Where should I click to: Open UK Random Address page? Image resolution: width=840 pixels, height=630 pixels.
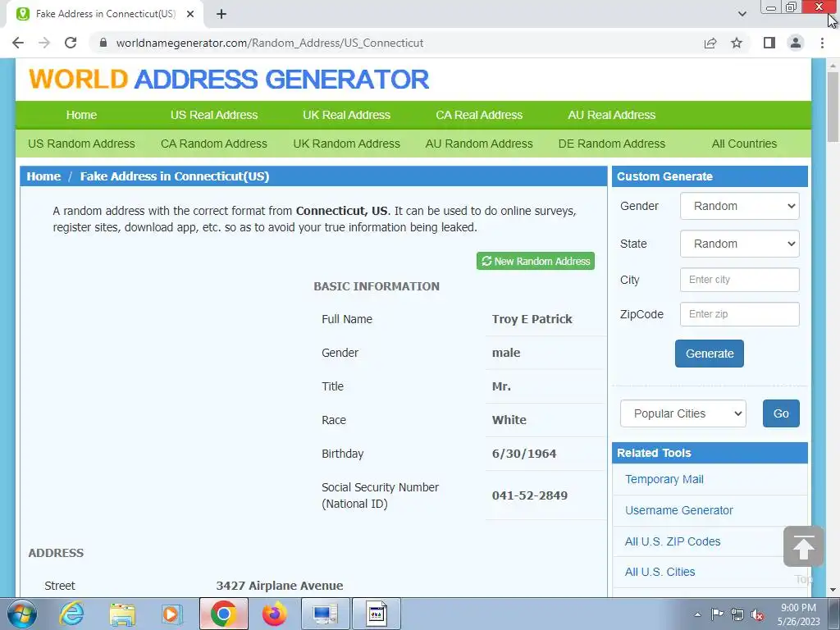347,144
